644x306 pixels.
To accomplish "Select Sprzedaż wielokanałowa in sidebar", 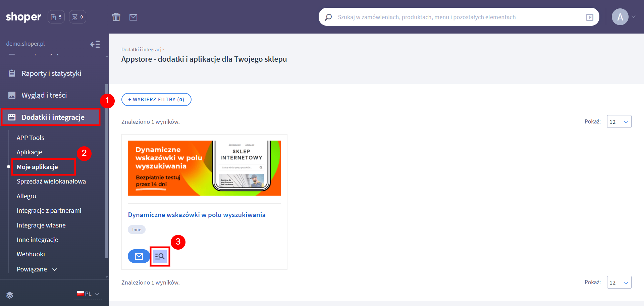I will click(x=51, y=182).
